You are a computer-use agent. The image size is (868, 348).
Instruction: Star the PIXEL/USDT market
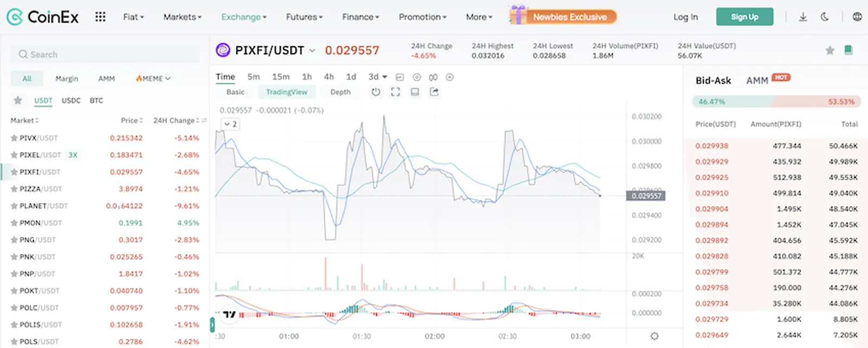(x=14, y=155)
